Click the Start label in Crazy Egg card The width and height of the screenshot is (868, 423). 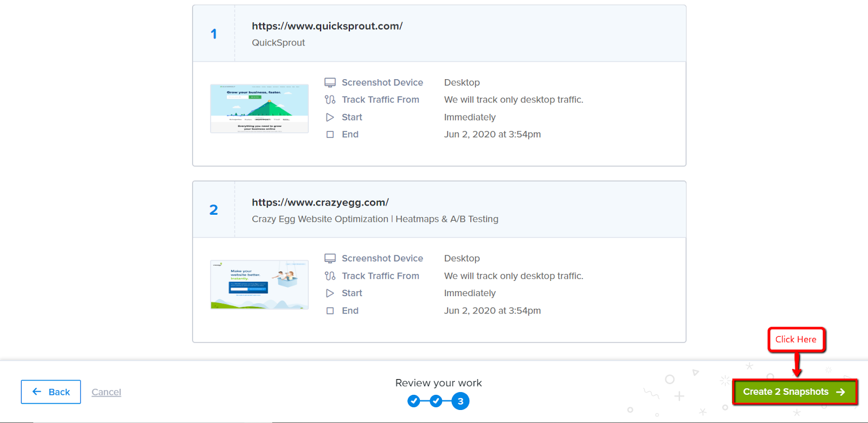pyautogui.click(x=352, y=293)
